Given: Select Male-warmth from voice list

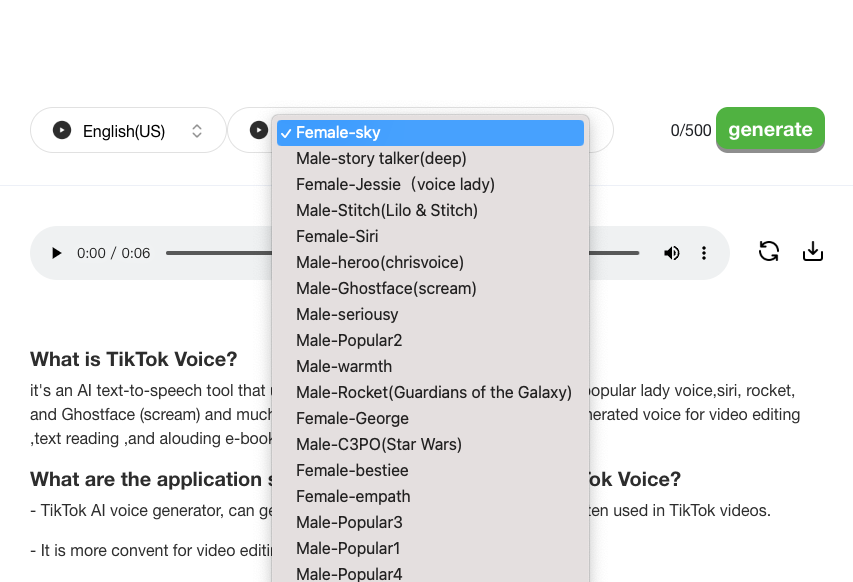Looking at the screenshot, I should (344, 366).
